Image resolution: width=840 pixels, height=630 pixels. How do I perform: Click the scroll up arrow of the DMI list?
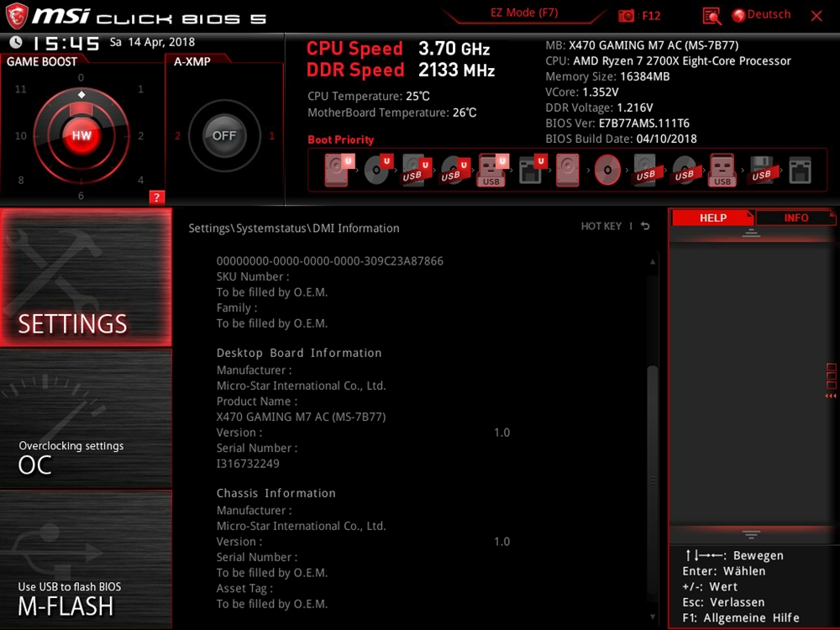click(653, 261)
